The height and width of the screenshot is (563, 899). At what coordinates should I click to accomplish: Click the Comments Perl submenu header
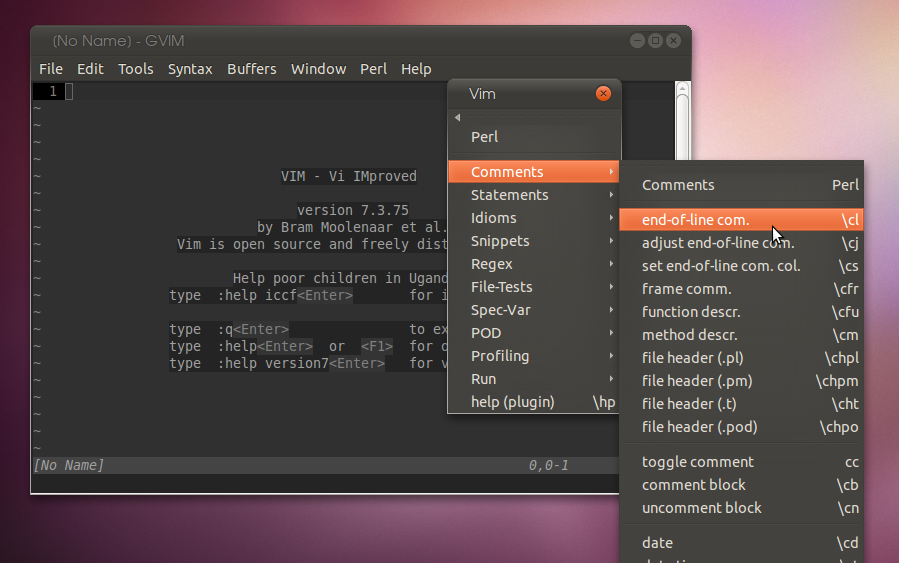(741, 185)
